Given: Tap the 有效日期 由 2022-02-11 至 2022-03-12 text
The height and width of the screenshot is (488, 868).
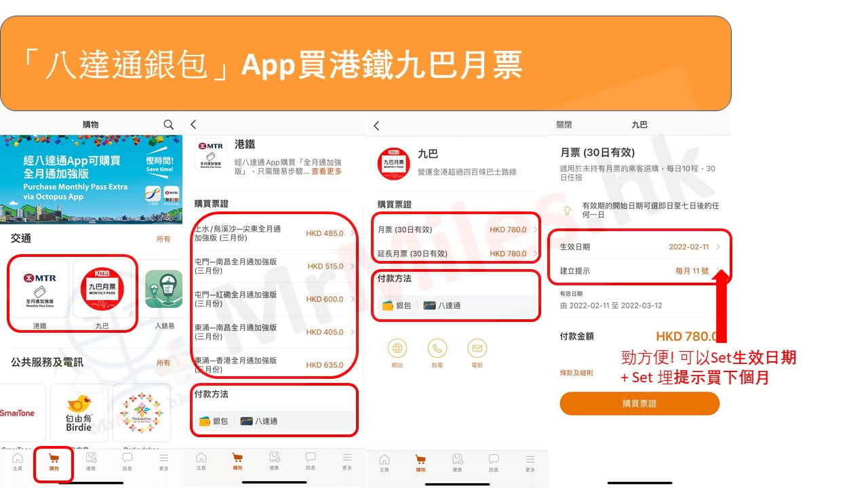Looking at the screenshot, I should click(x=611, y=306).
